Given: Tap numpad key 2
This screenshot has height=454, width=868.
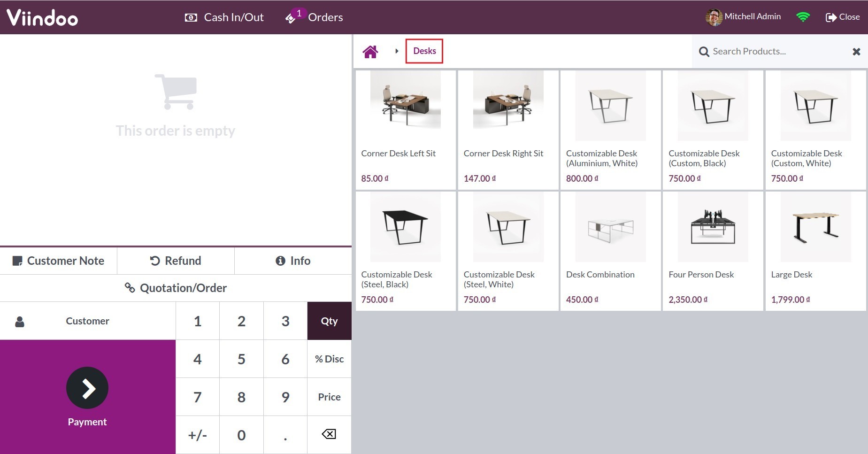Looking at the screenshot, I should click(241, 321).
